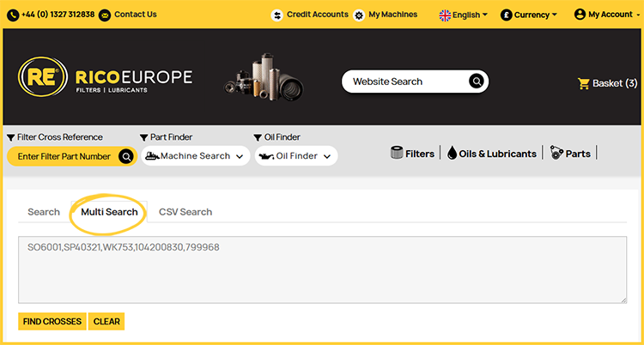This screenshot has height=345, width=644.
Task: Call the +44 (0) 1327 312838 number link
Action: (58, 15)
